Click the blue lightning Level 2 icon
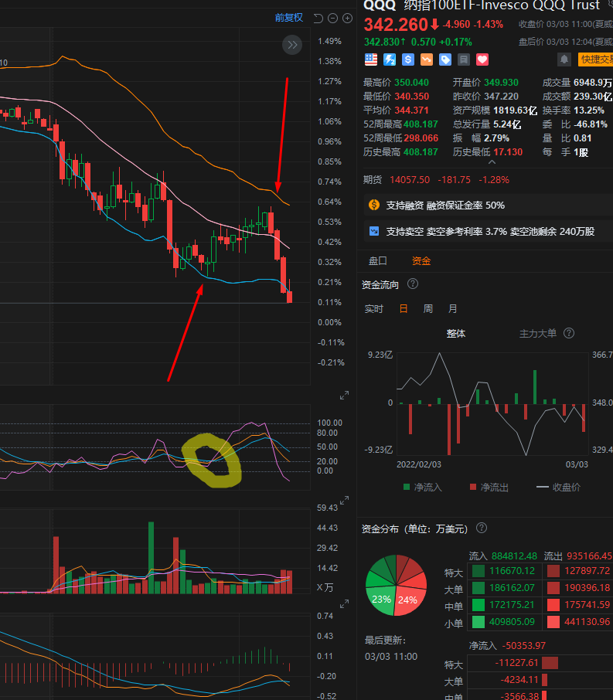The height and width of the screenshot is (700, 613). click(x=390, y=59)
